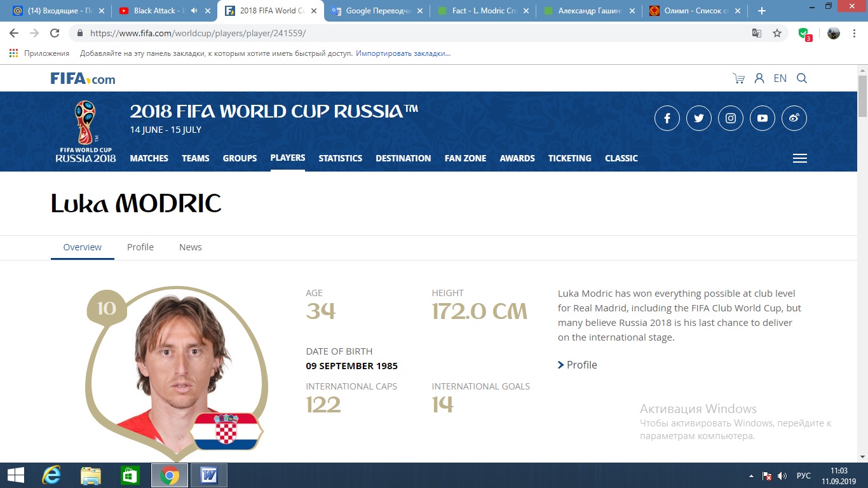Open the Apps grid icon in bookmarks bar
868x488 pixels.
click(x=14, y=53)
